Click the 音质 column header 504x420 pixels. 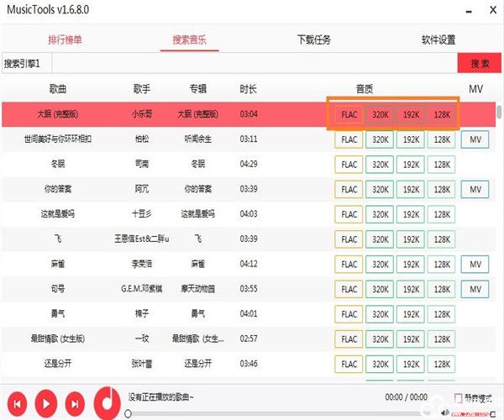point(365,89)
